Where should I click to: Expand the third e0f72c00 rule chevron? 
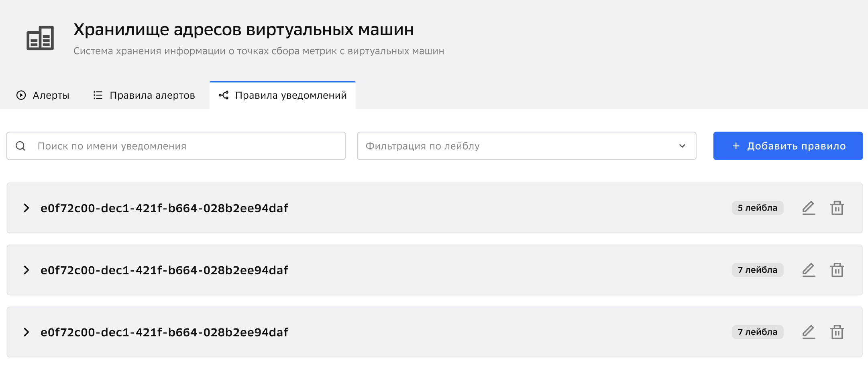click(26, 332)
